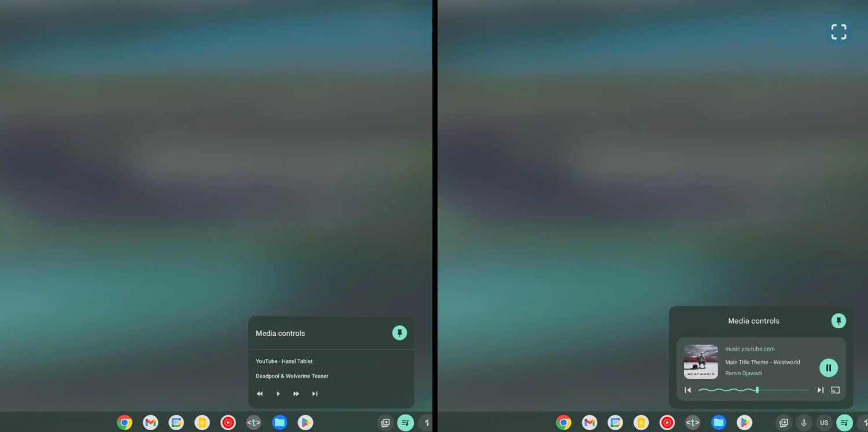This screenshot has width=868, height=432.
Task: Play the Deadpool & Wolverine Teaser video
Action: [x=278, y=394]
